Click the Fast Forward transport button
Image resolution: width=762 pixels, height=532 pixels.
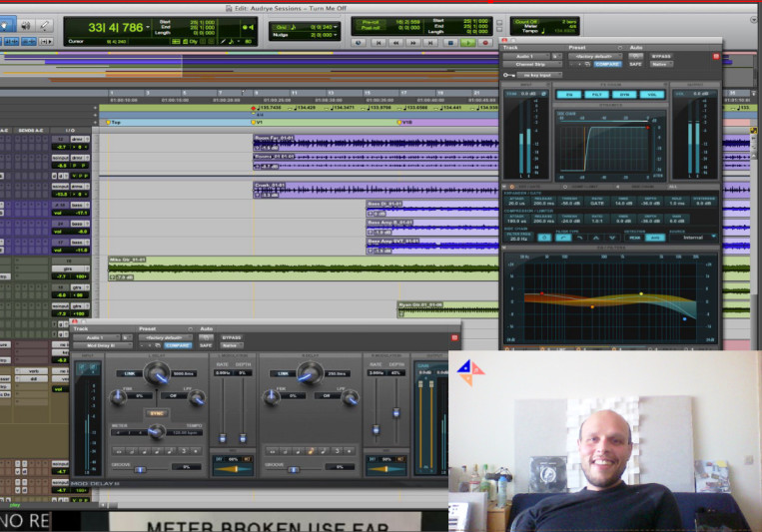(x=413, y=43)
